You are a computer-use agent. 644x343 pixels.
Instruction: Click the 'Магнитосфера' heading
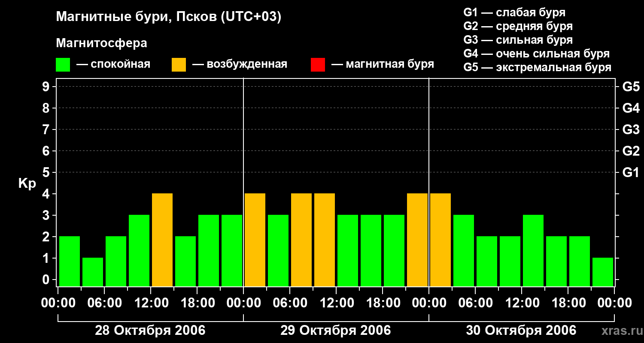coord(101,43)
